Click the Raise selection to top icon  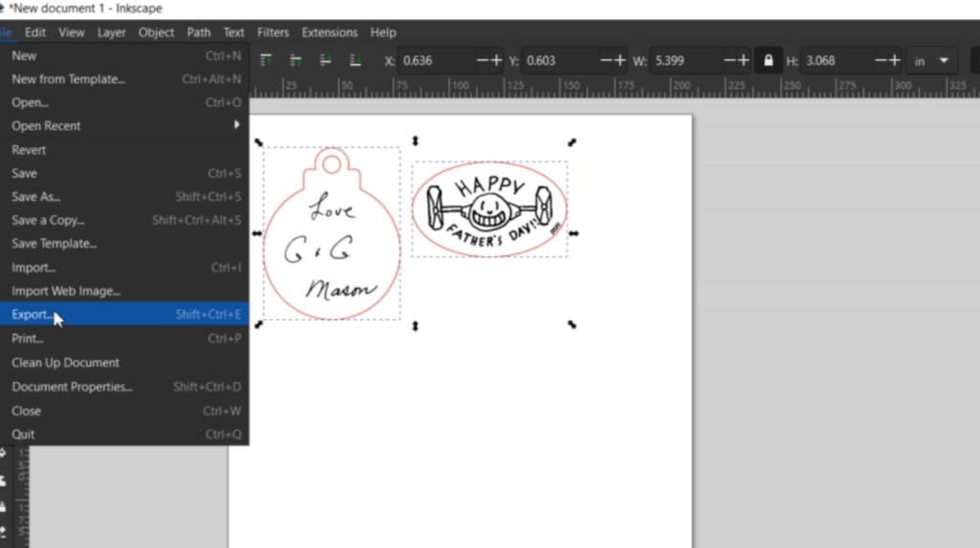[x=266, y=60]
